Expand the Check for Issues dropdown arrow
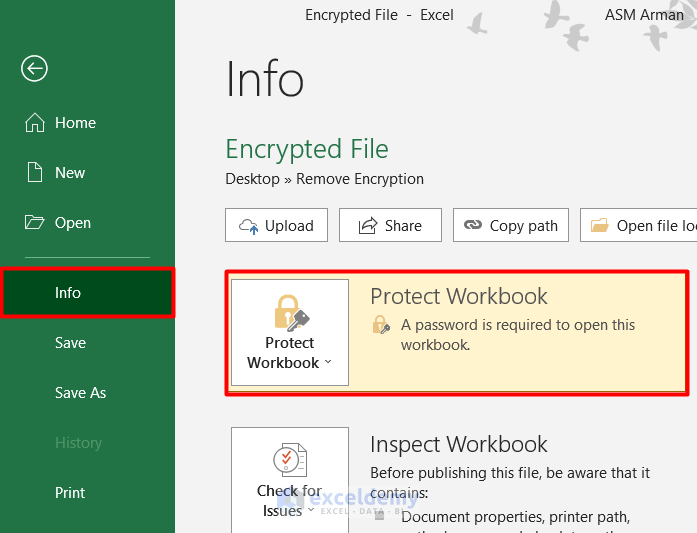 pos(311,511)
